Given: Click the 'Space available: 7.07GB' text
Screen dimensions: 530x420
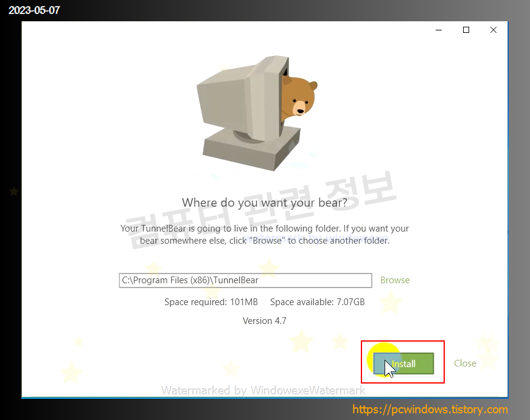Looking at the screenshot, I should [x=318, y=302].
